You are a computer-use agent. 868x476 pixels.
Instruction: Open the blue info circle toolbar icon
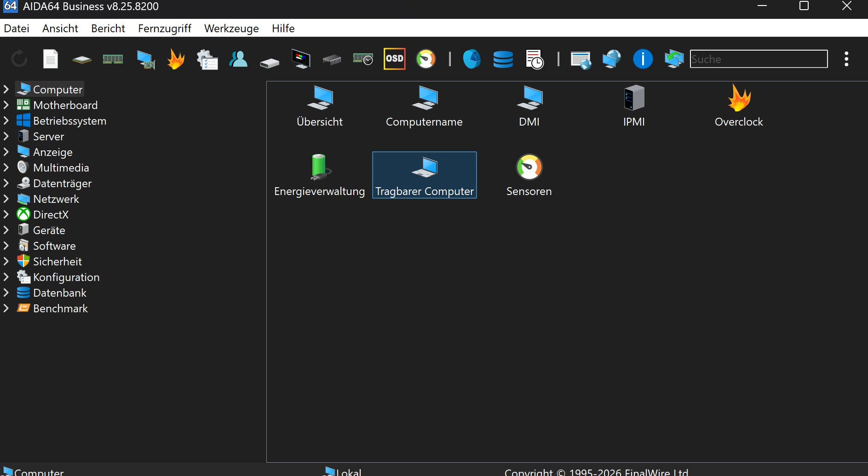[x=643, y=59]
